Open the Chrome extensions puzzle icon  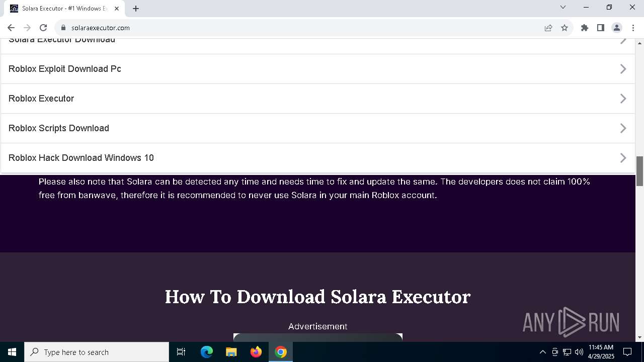[x=585, y=28]
